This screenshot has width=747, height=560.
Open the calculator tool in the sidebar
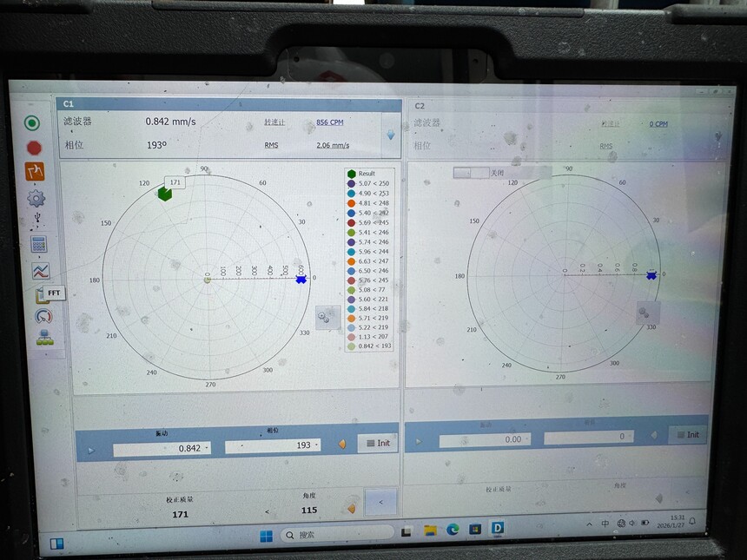[38, 244]
